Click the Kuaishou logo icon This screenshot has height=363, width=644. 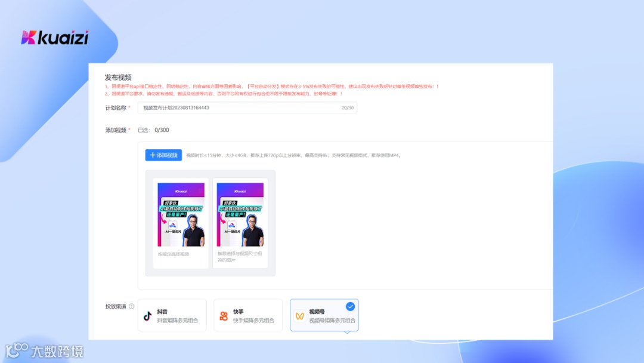224,316
